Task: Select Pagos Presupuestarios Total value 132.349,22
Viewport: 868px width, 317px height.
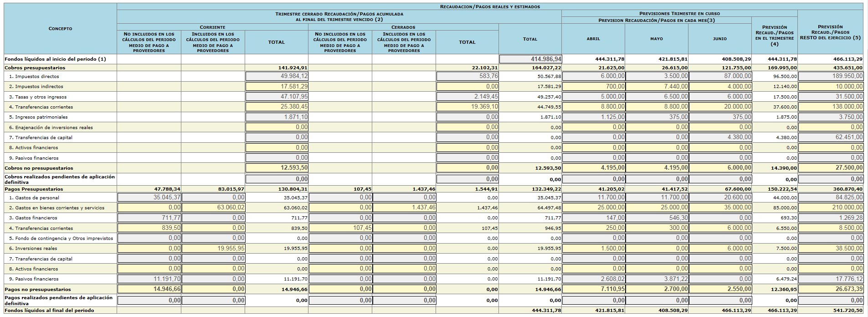Action: [546, 189]
